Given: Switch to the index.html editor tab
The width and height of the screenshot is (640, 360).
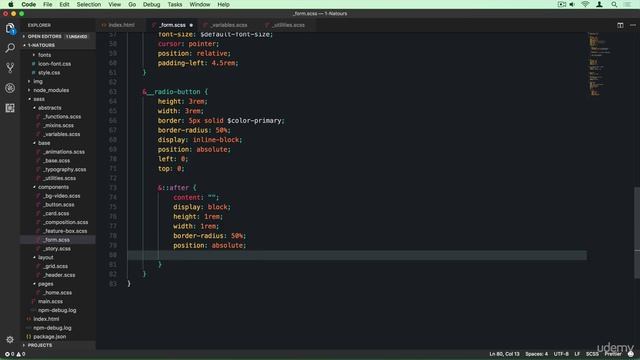Looking at the screenshot, I should click(x=121, y=25).
